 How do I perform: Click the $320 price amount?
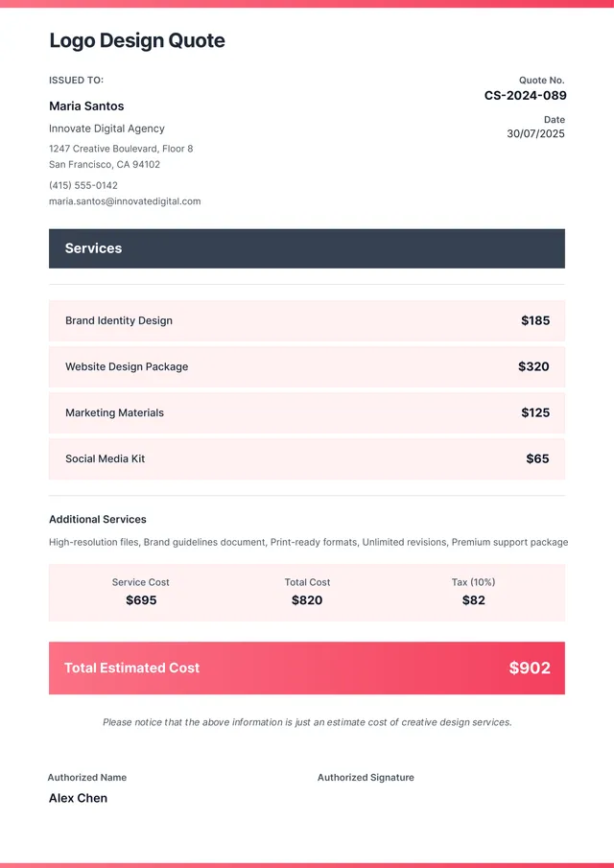[533, 366]
